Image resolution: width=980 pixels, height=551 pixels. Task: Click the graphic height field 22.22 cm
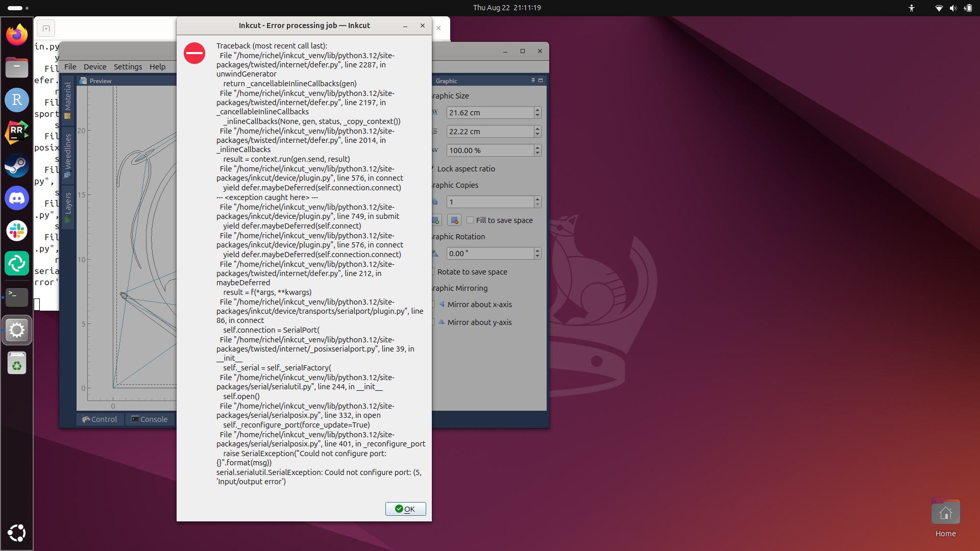(490, 131)
